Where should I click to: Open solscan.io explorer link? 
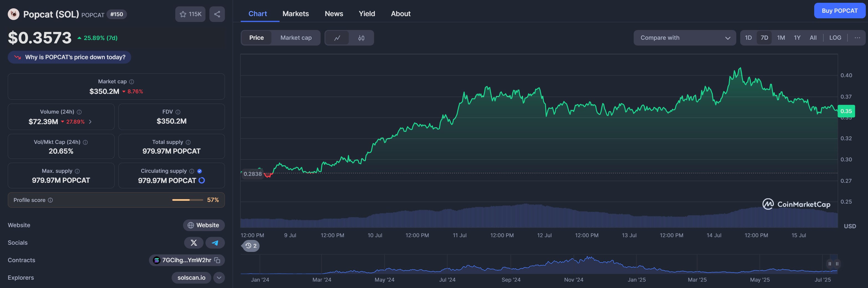coord(191,278)
